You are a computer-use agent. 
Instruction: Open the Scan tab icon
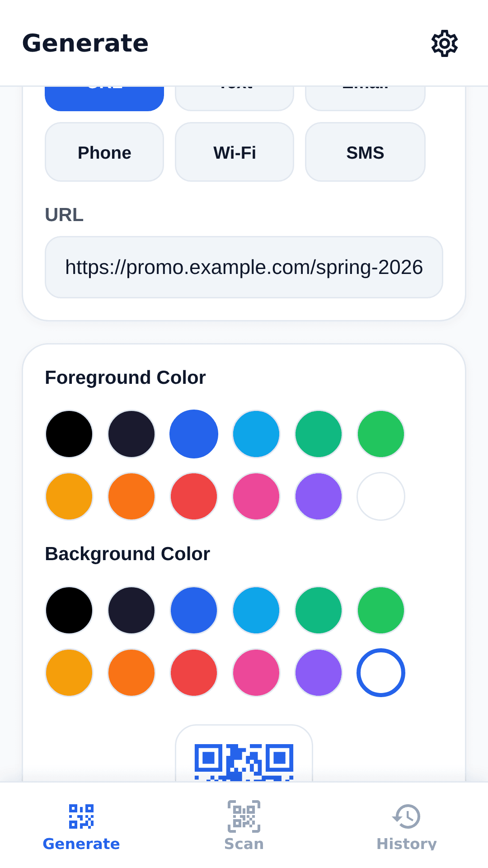(244, 816)
